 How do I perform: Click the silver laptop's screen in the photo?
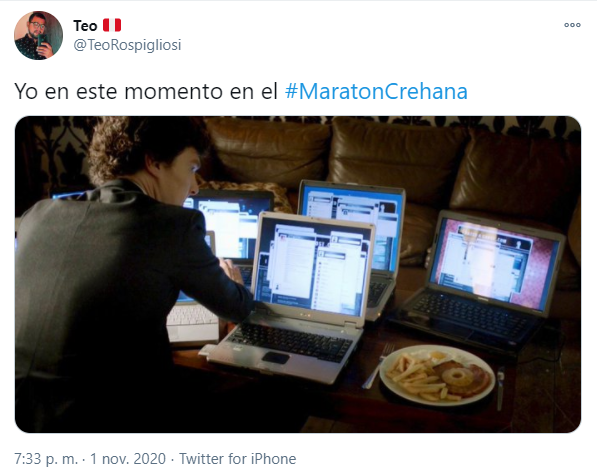click(x=313, y=267)
